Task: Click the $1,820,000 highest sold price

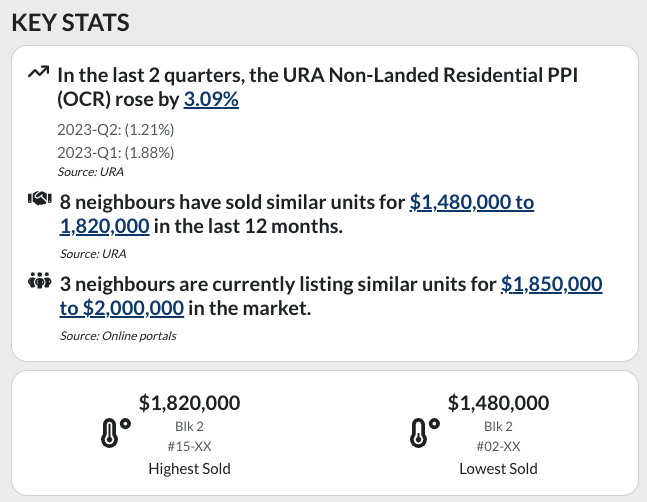Action: 189,403
